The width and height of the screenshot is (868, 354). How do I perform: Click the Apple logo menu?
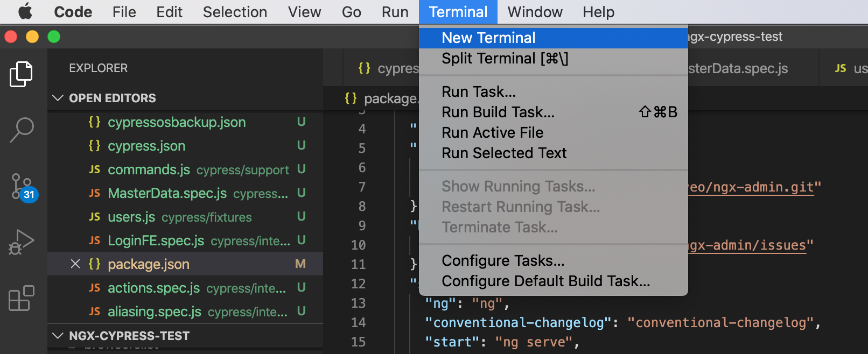coord(25,12)
